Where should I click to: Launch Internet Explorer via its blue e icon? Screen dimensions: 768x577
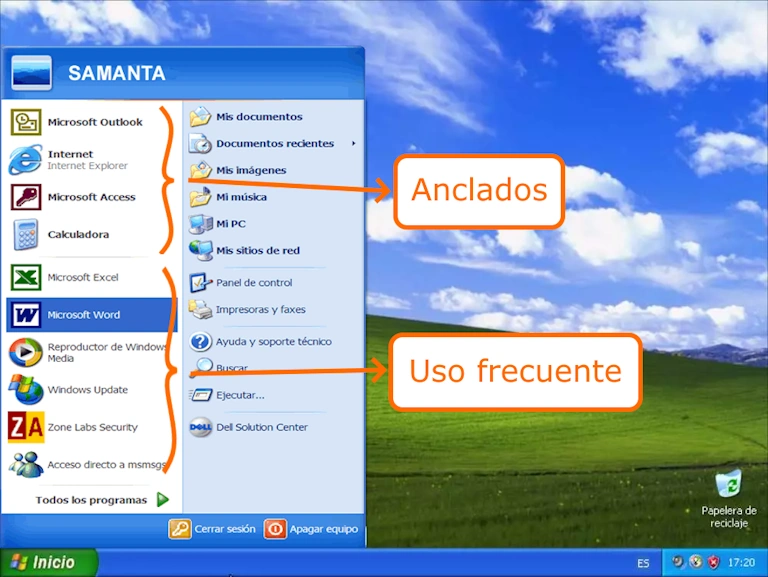(x=25, y=159)
